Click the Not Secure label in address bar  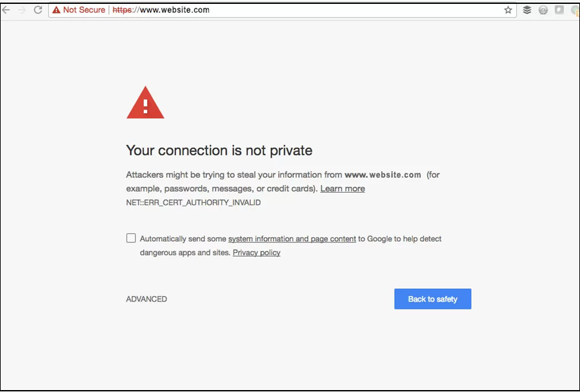click(x=84, y=10)
